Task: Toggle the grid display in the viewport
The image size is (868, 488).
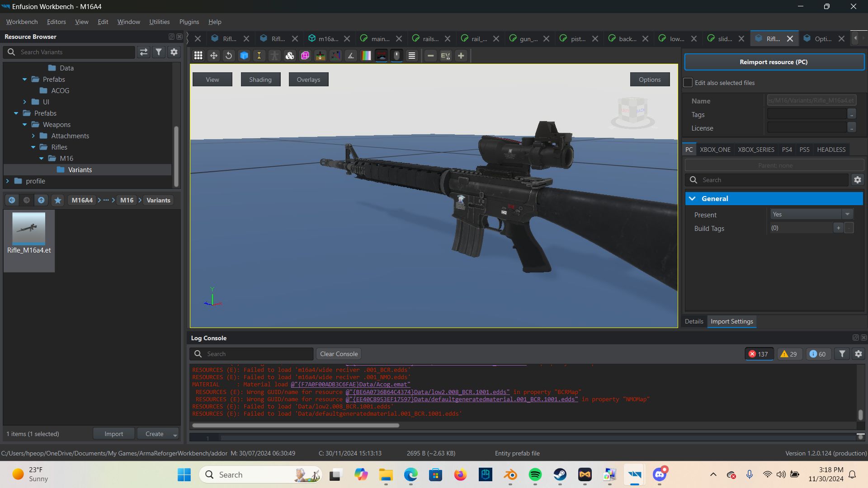Action: tap(198, 56)
